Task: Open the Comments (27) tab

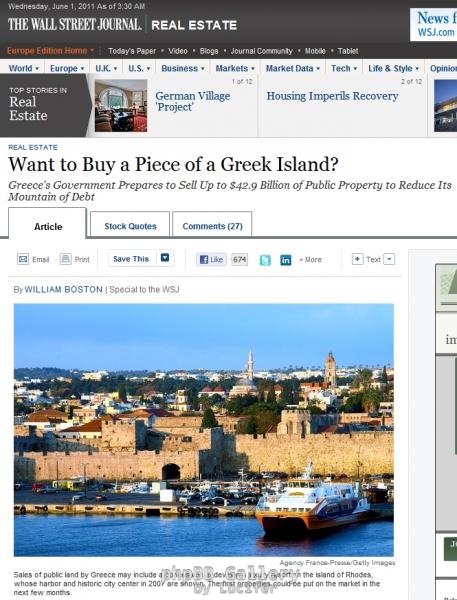Action: (212, 225)
